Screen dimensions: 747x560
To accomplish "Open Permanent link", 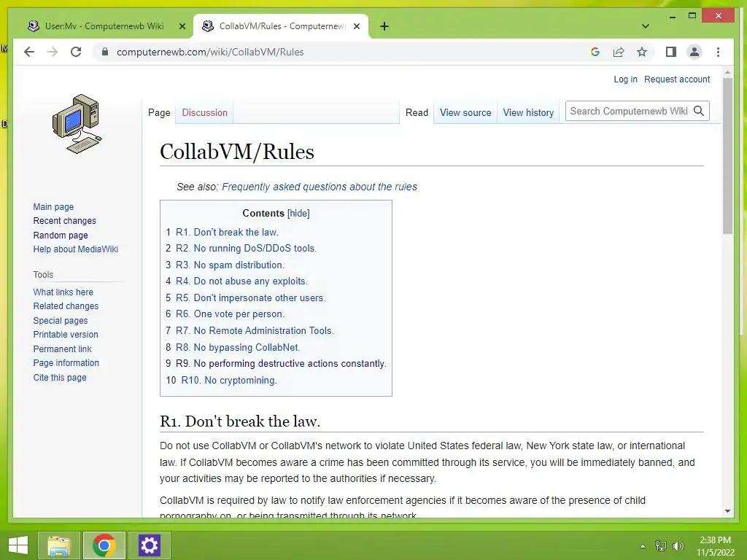I will click(x=62, y=349).
